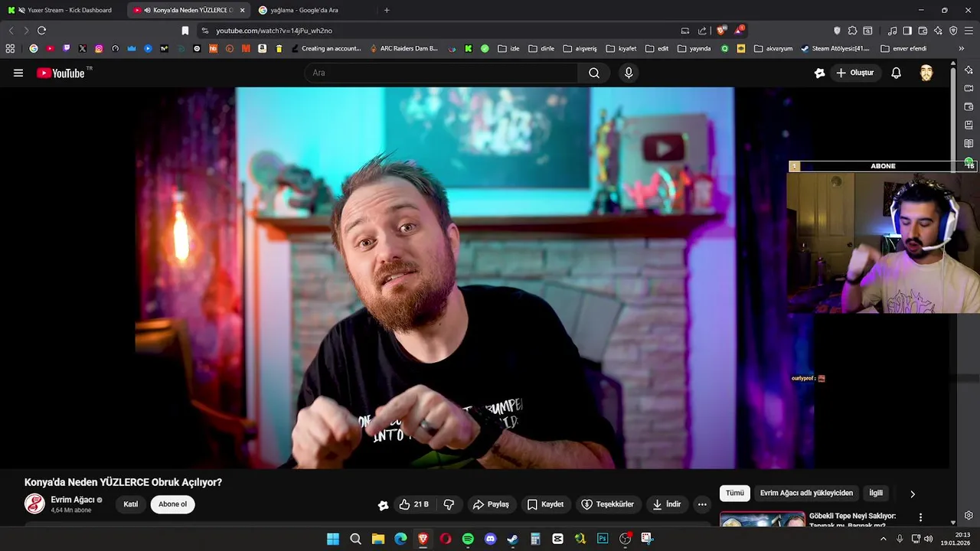Click the Göbekli Tepe video thumbnail
The height and width of the screenshot is (551, 980).
pyautogui.click(x=763, y=519)
